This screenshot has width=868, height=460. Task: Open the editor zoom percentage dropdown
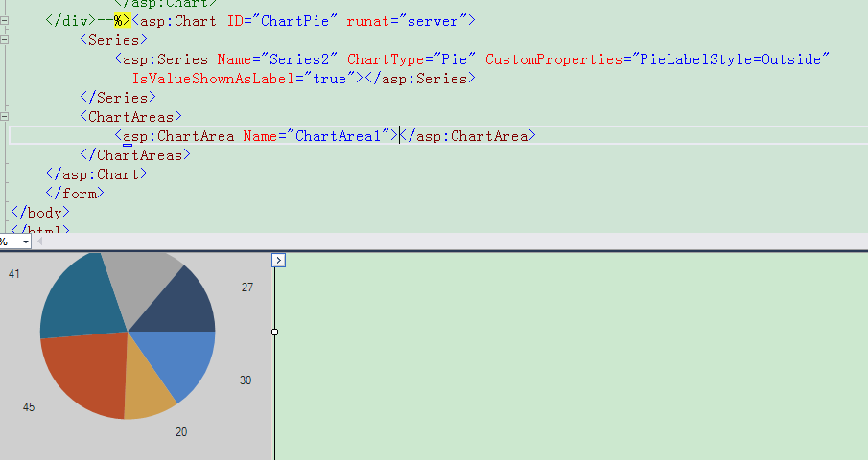tap(26, 241)
